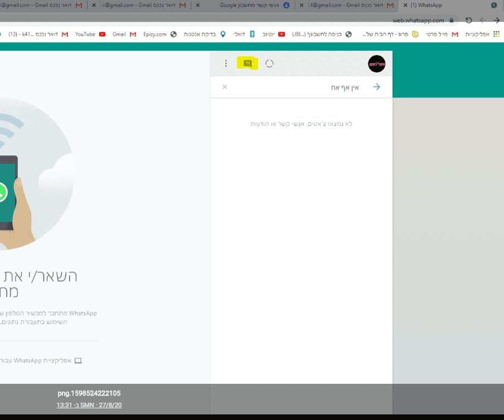The image size is (504, 420).
Task: Open the מייל פרטי bookmark
Action: [442, 34]
